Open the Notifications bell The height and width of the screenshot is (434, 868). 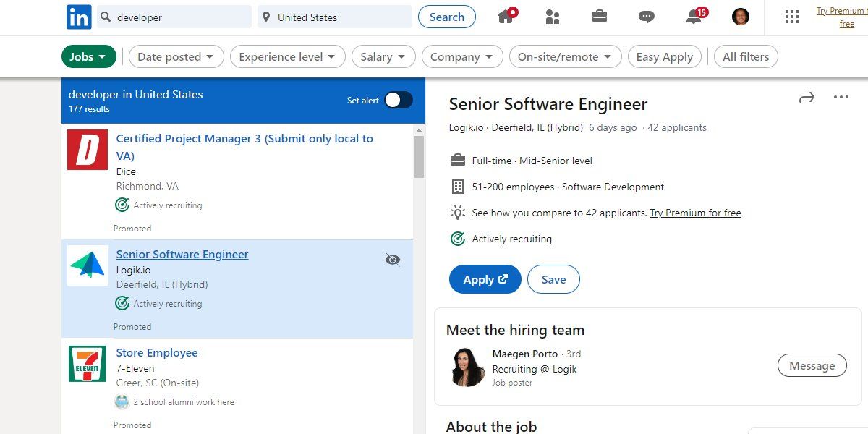pyautogui.click(x=692, y=17)
